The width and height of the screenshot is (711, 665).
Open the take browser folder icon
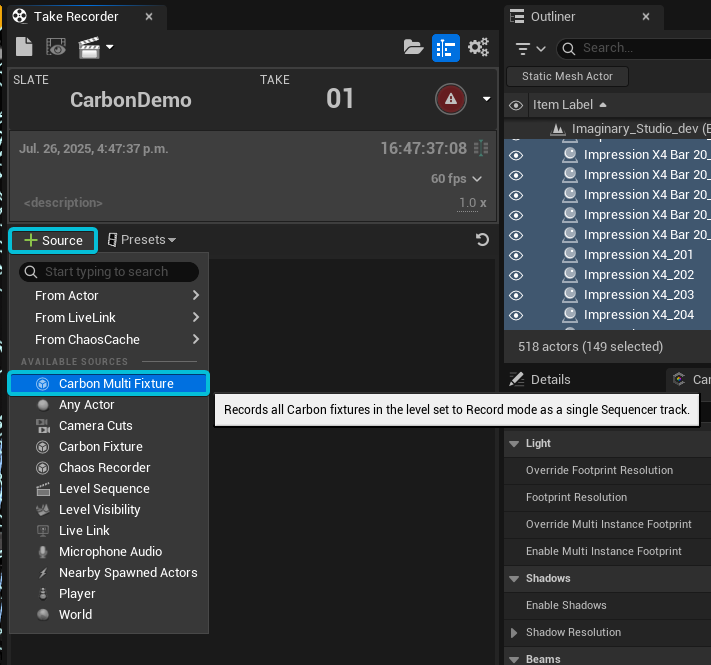tap(413, 47)
